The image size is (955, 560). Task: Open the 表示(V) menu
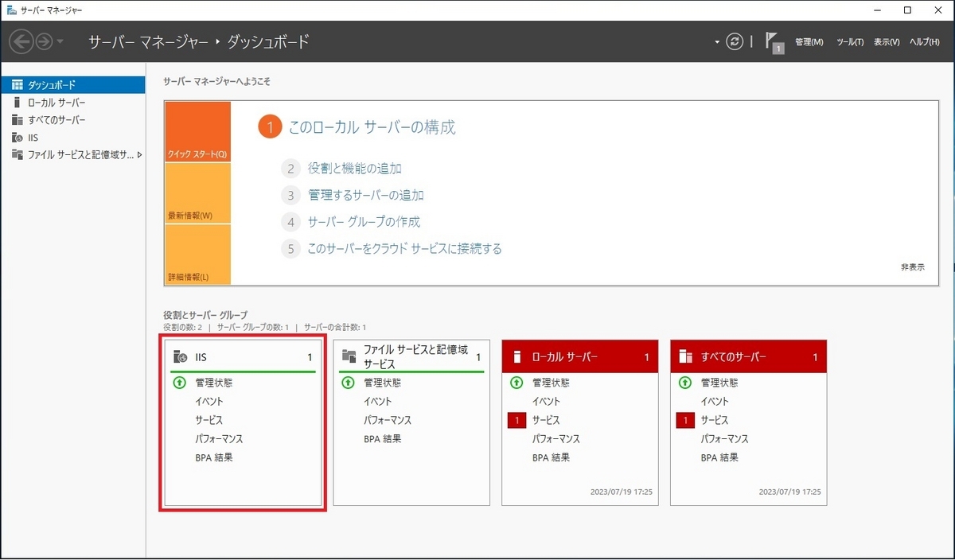(x=887, y=42)
